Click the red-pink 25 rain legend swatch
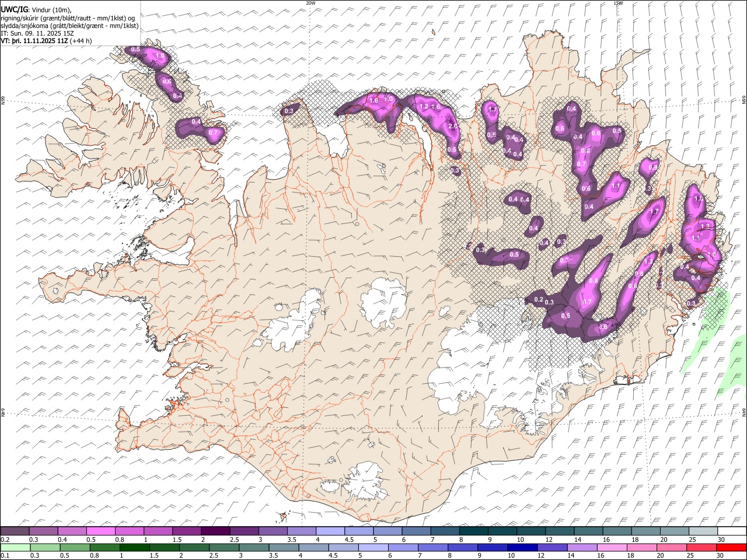 (700, 548)
